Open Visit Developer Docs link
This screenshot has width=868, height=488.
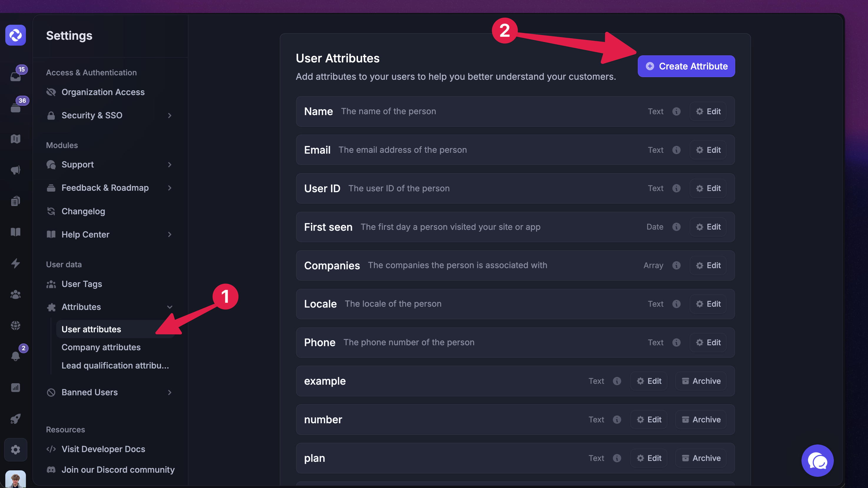(103, 449)
